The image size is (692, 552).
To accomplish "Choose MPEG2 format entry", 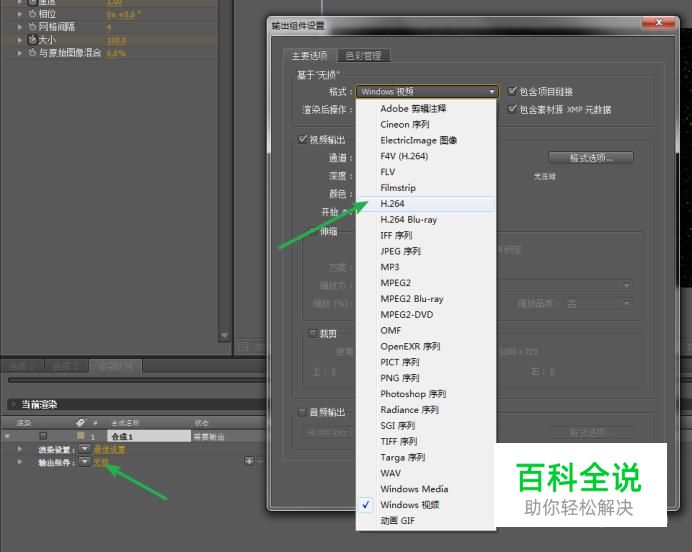I will tap(426, 283).
